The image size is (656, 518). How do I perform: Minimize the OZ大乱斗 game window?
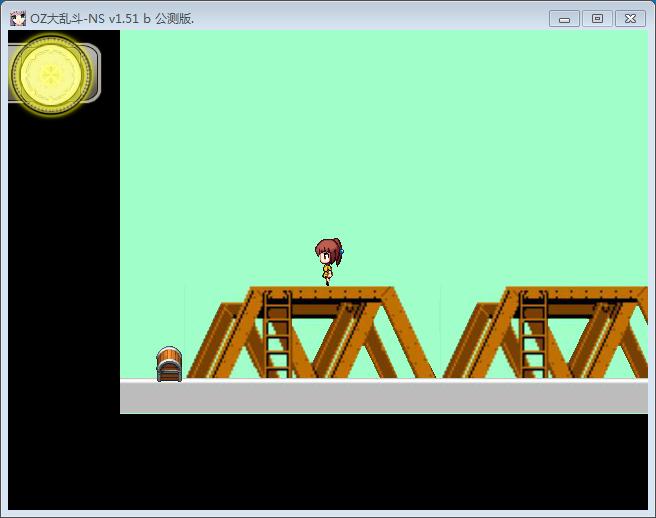click(564, 19)
